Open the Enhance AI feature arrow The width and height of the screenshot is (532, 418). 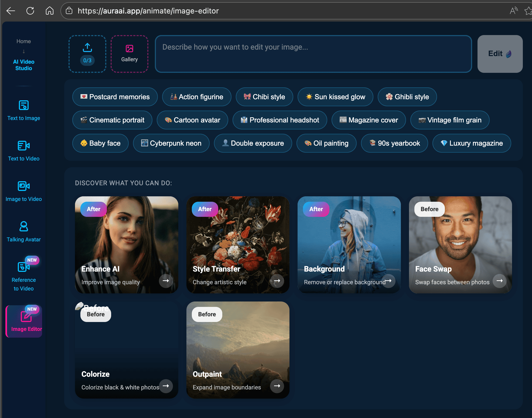(166, 281)
